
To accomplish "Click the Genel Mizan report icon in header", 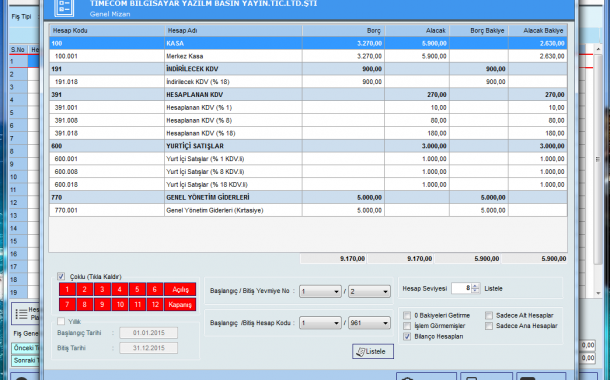I will tap(64, 7).
